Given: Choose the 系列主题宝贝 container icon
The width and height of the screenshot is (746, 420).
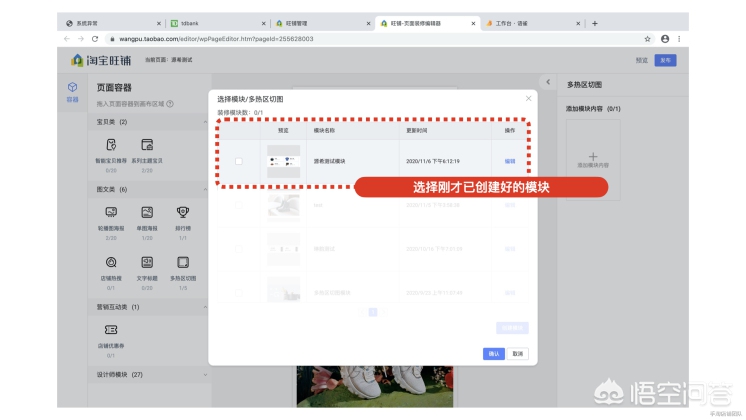Looking at the screenshot, I should point(147,145).
